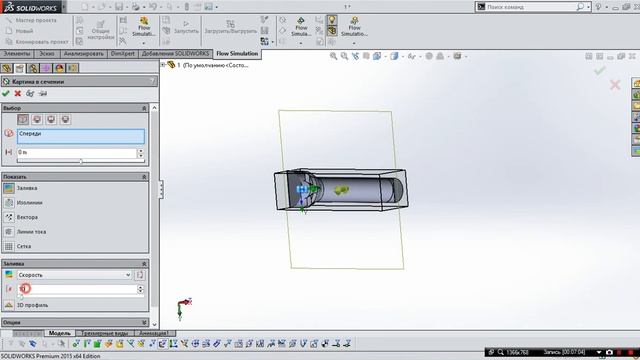Click the Спереди plane selection box
This screenshot has width=640, height=360.
pos(81,136)
